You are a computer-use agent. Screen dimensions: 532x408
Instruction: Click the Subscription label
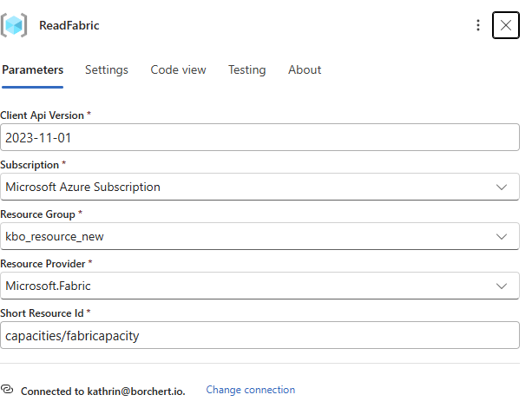33,165
